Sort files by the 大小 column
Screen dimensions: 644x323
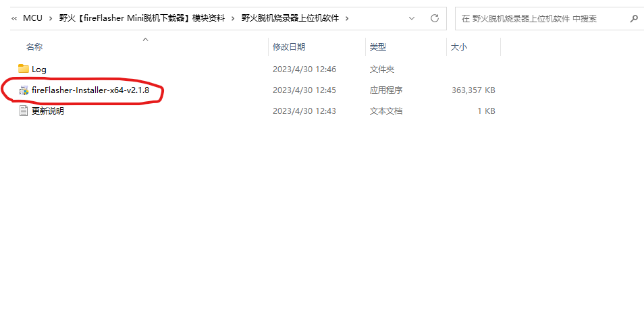pos(459,47)
